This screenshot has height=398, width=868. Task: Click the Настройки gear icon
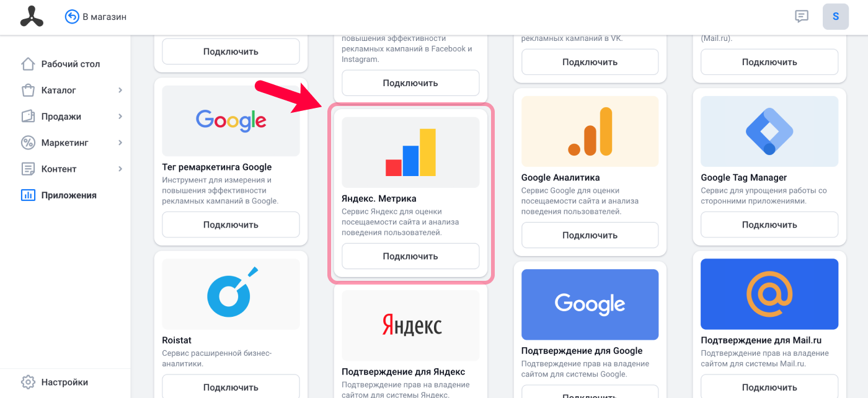pyautogui.click(x=28, y=382)
